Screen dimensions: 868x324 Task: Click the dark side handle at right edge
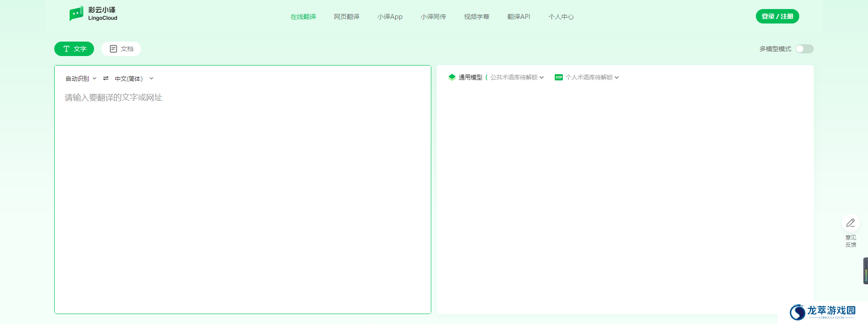pyautogui.click(x=865, y=271)
